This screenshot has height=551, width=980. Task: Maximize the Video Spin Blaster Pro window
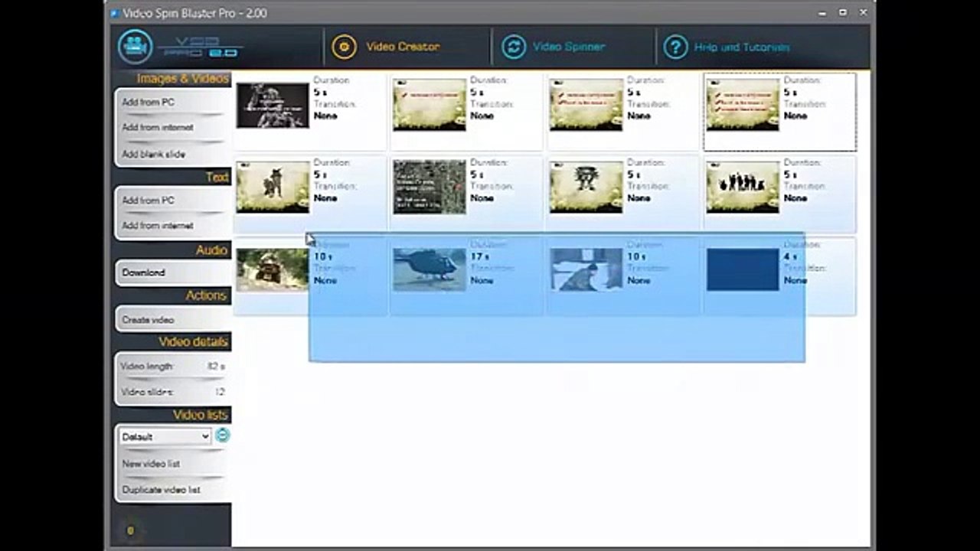pos(843,12)
